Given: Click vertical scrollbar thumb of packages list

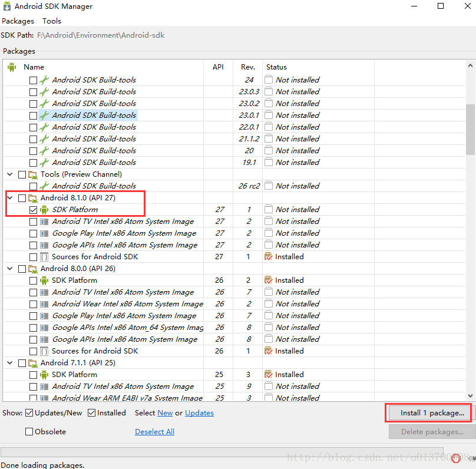Looking at the screenshot, I should click(471, 130).
